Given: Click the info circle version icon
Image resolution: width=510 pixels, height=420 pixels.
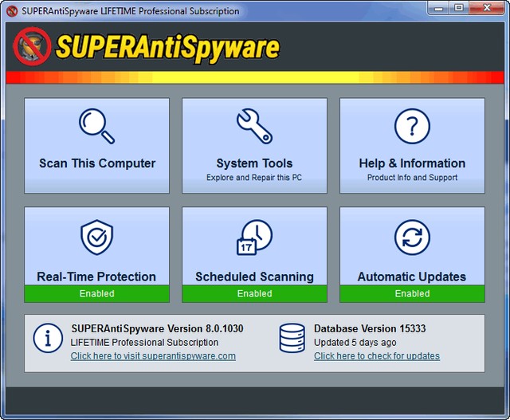Looking at the screenshot, I should (48, 338).
